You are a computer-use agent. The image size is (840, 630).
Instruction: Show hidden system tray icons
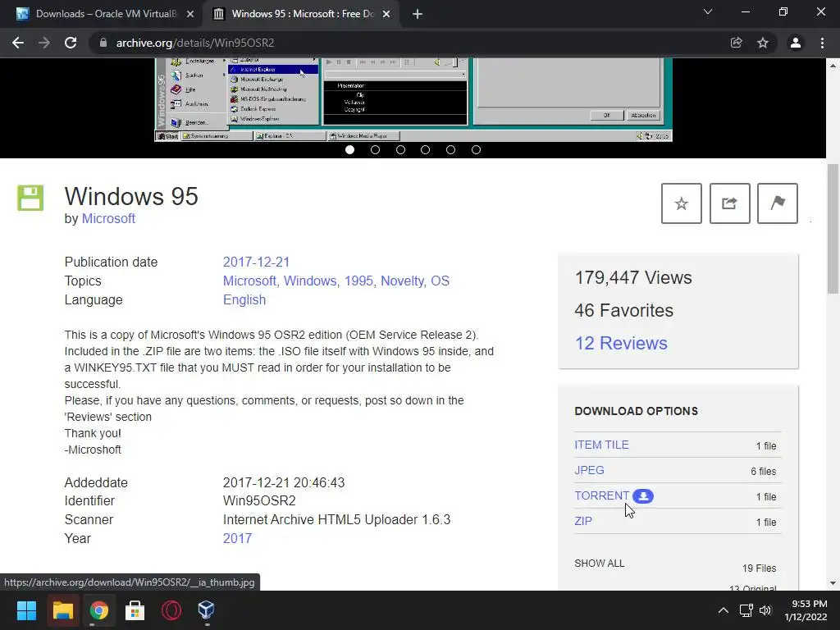coord(724,610)
